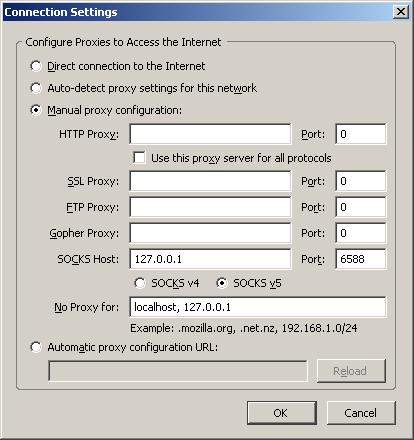Click the FTP Proxy port field
The width and height of the screenshot is (414, 440).
click(x=361, y=207)
